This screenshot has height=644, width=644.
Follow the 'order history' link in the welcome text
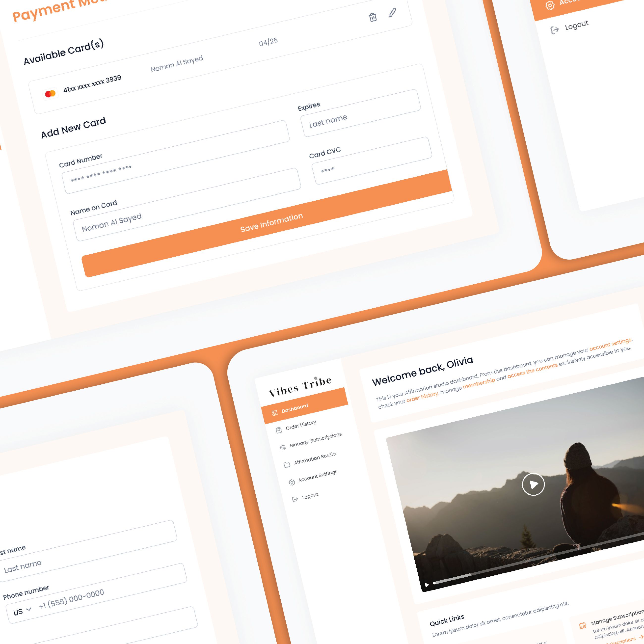click(x=422, y=397)
